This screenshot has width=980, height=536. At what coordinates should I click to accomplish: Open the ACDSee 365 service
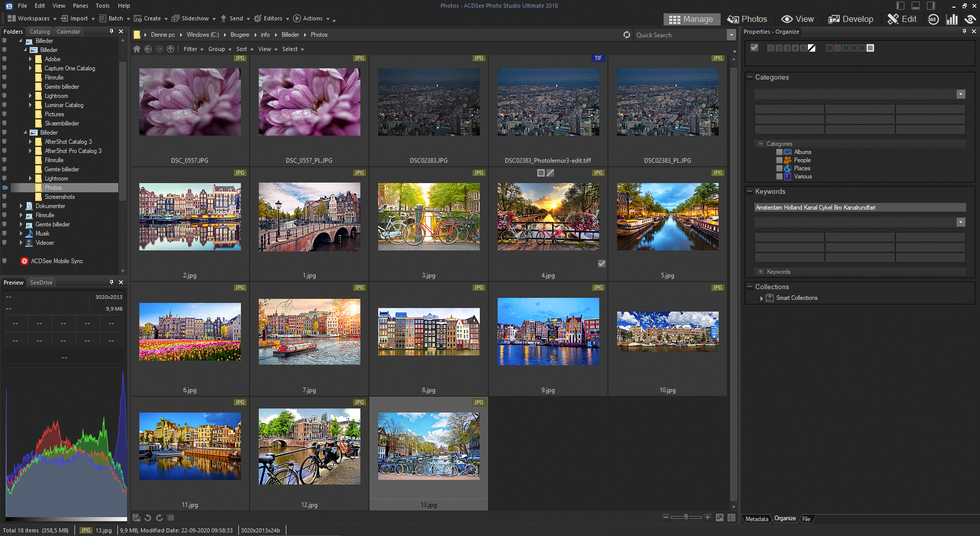point(933,19)
